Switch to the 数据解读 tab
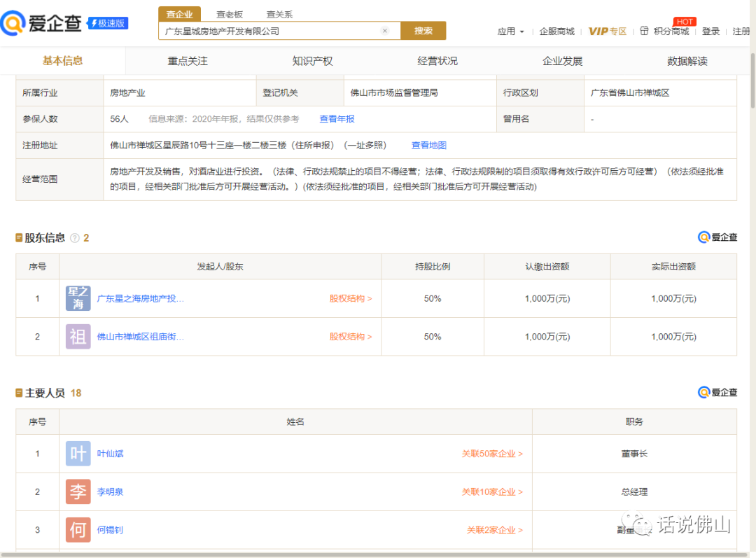This screenshot has height=558, width=756. pos(687,61)
